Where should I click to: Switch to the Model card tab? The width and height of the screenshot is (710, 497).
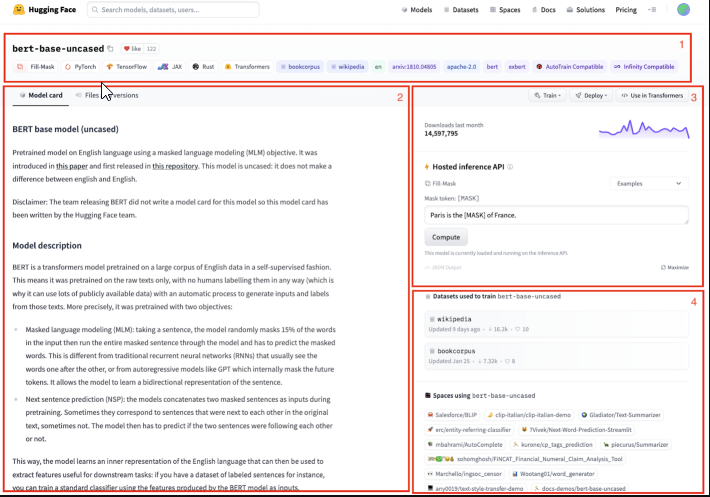click(42, 96)
